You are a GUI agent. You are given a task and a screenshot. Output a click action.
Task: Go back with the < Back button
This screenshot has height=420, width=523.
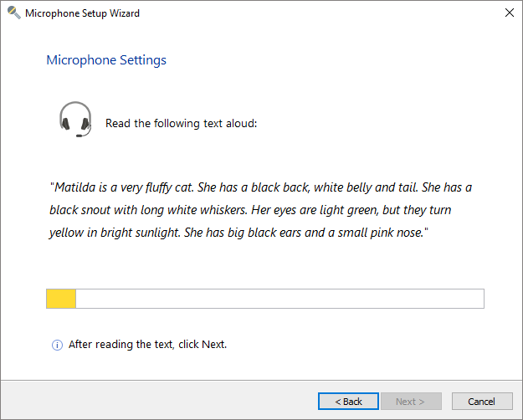pyautogui.click(x=348, y=402)
